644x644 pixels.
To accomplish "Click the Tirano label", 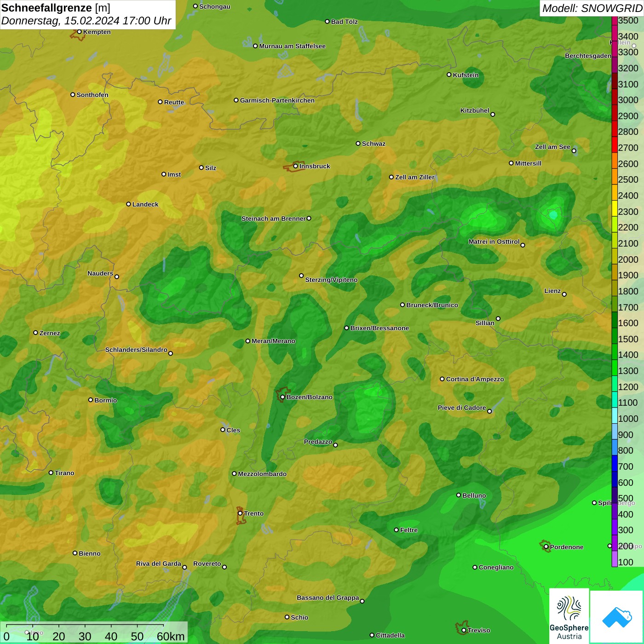I will click(64, 473).
